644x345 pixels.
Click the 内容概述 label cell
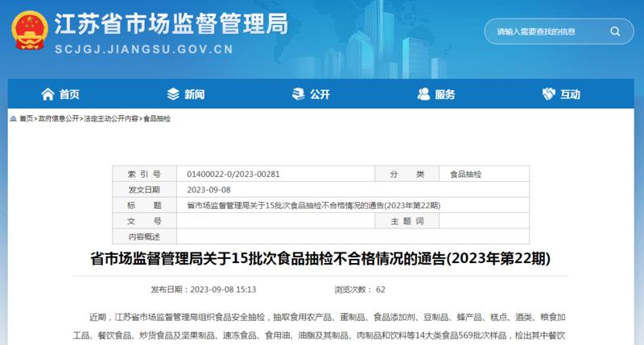(x=144, y=236)
